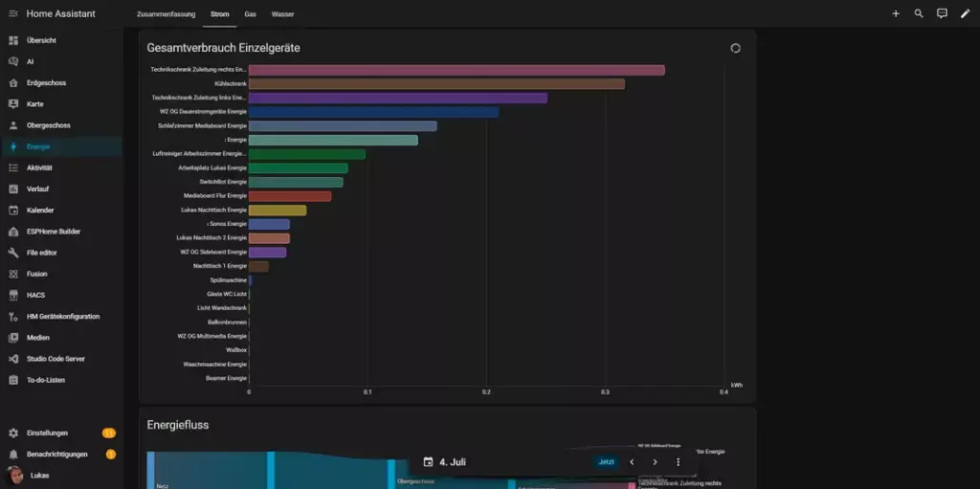This screenshot has height=489, width=980.
Task: Click the Technikschrank Zuleitung links purple bar
Action: [x=398, y=98]
